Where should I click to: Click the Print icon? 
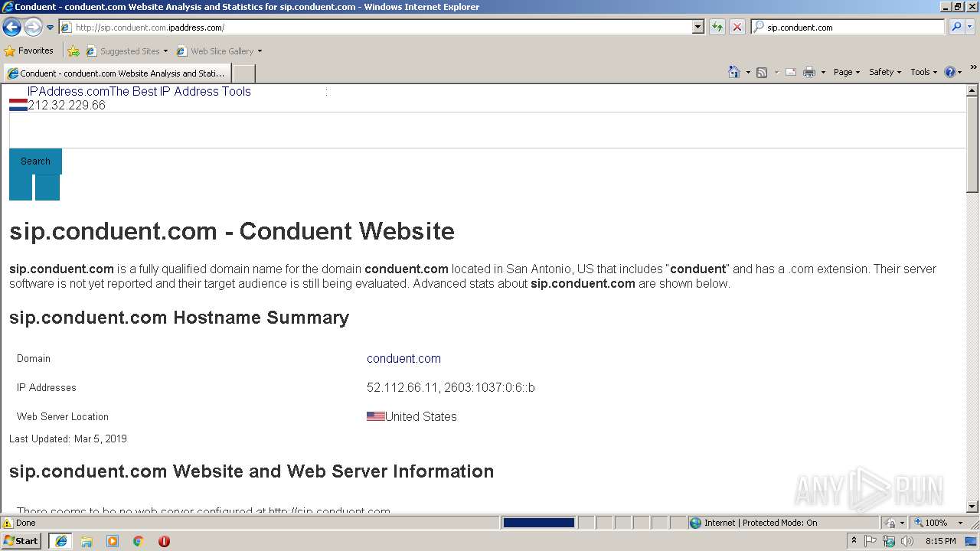pos(809,72)
